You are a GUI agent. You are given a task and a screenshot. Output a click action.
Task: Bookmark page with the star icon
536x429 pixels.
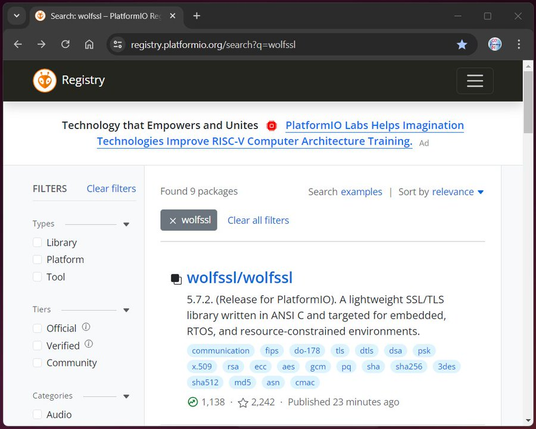click(x=462, y=44)
